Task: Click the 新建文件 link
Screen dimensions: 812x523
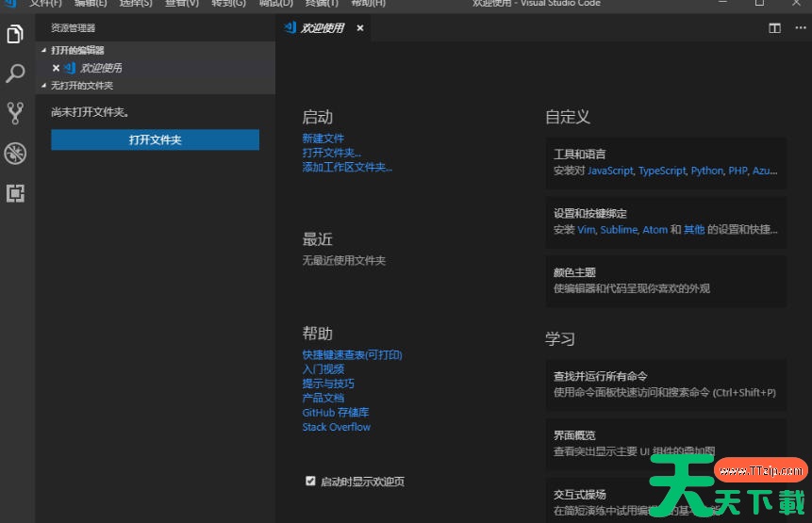Action: coord(323,139)
